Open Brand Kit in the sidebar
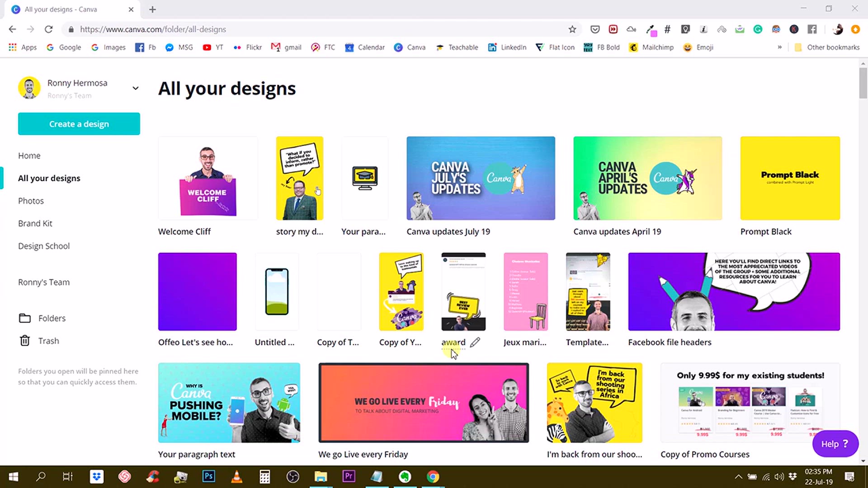 pos(35,223)
